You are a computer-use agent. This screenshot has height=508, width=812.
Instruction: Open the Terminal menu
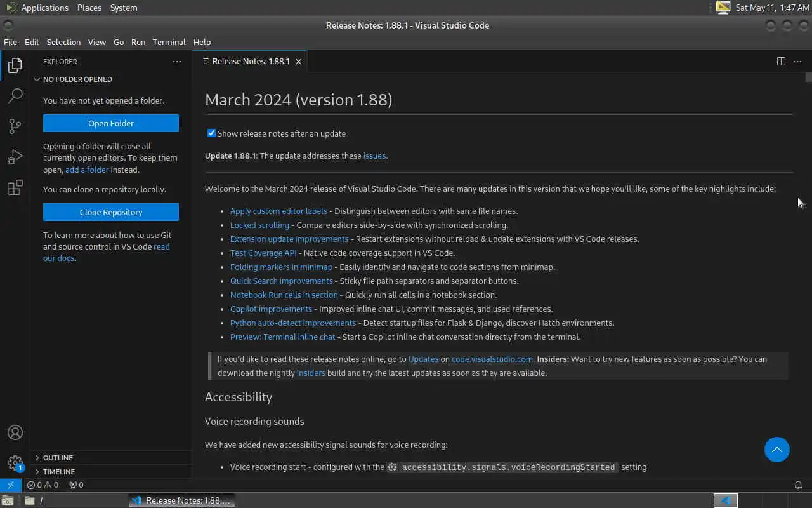click(169, 42)
